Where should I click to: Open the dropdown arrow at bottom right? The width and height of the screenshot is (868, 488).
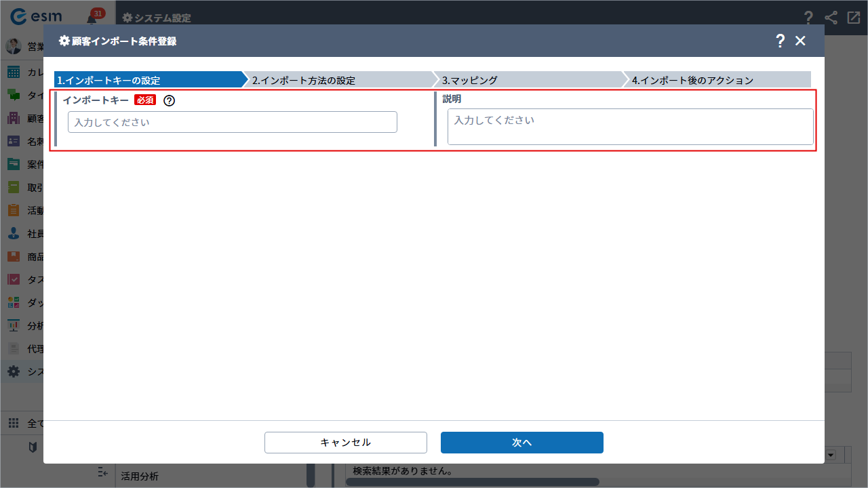click(x=831, y=455)
